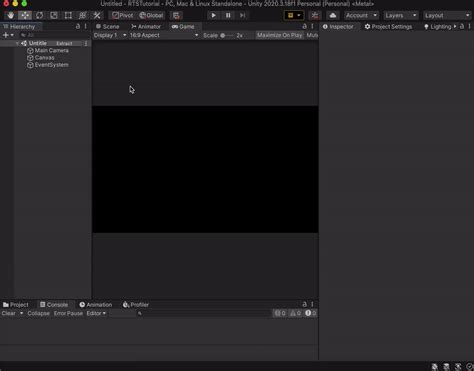This screenshot has height=371, width=474.
Task: Switch to the Console tab
Action: click(54, 305)
